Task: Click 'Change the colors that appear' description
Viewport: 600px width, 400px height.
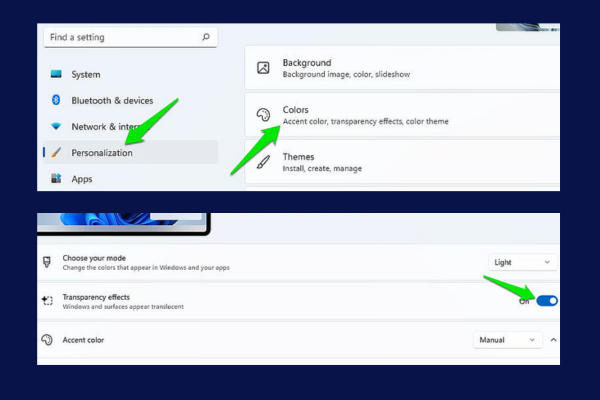Action: click(x=146, y=268)
